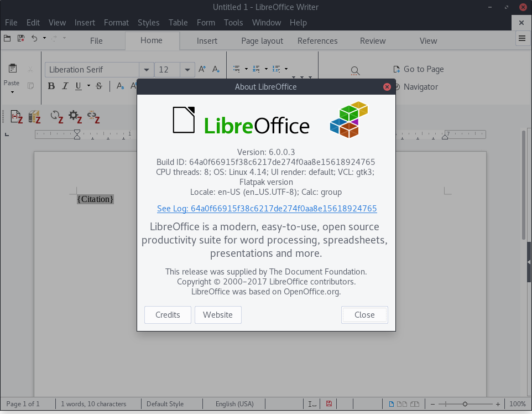
Task: Click the Undo arrow icon
Action: 34,38
